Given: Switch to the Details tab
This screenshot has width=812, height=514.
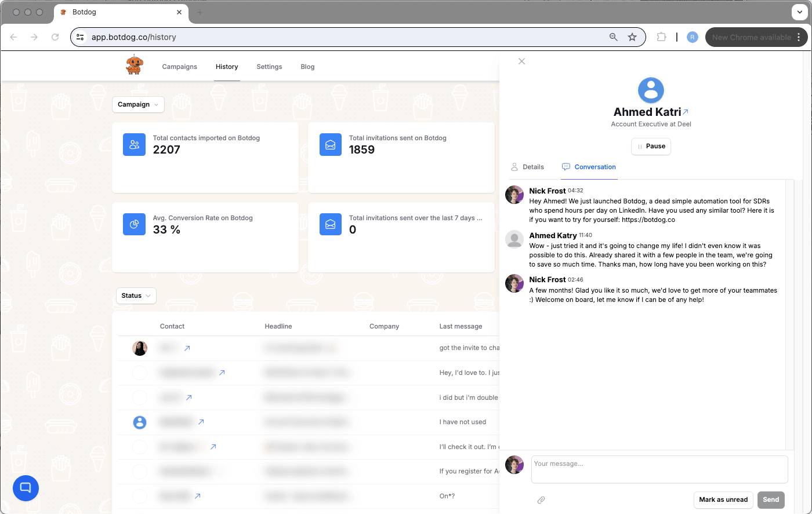Looking at the screenshot, I should point(527,167).
